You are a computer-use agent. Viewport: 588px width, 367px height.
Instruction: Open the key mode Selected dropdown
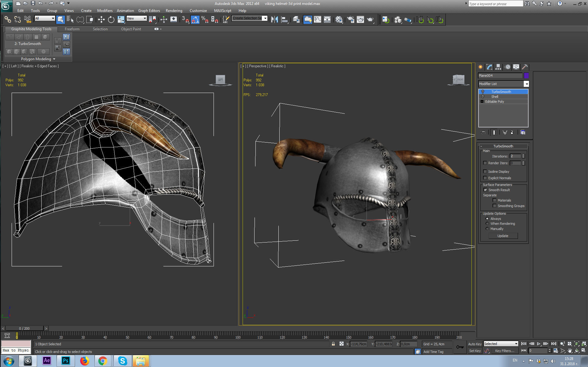[501, 344]
